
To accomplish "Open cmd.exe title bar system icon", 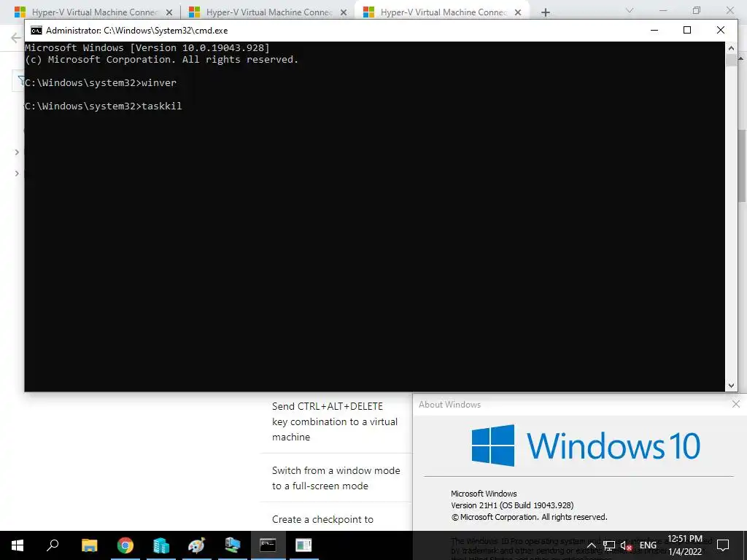I will click(36, 31).
